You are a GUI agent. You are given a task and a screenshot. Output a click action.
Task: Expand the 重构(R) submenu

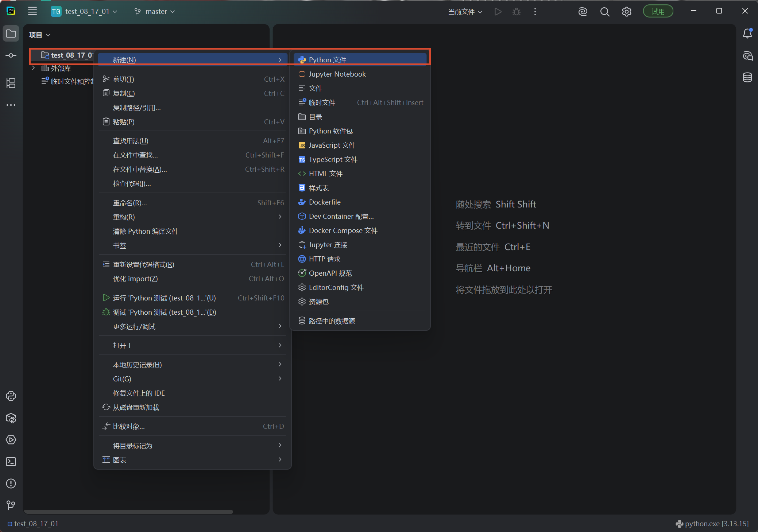pos(193,217)
